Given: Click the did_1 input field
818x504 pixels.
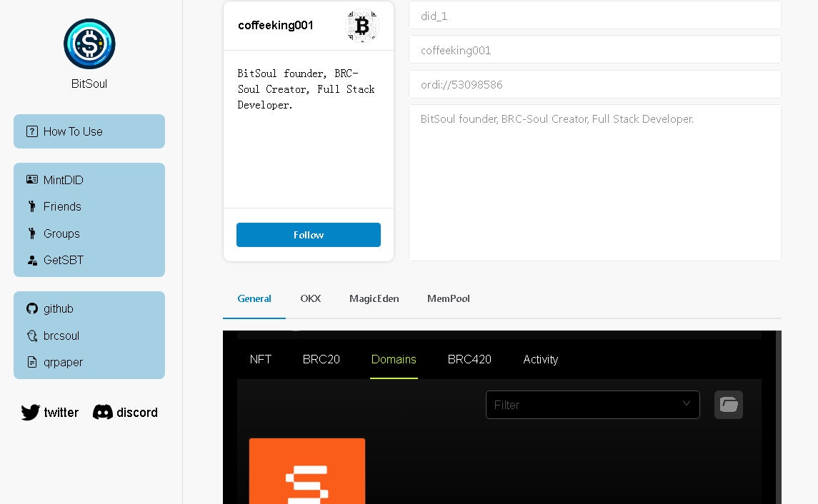Looking at the screenshot, I should click(594, 16).
